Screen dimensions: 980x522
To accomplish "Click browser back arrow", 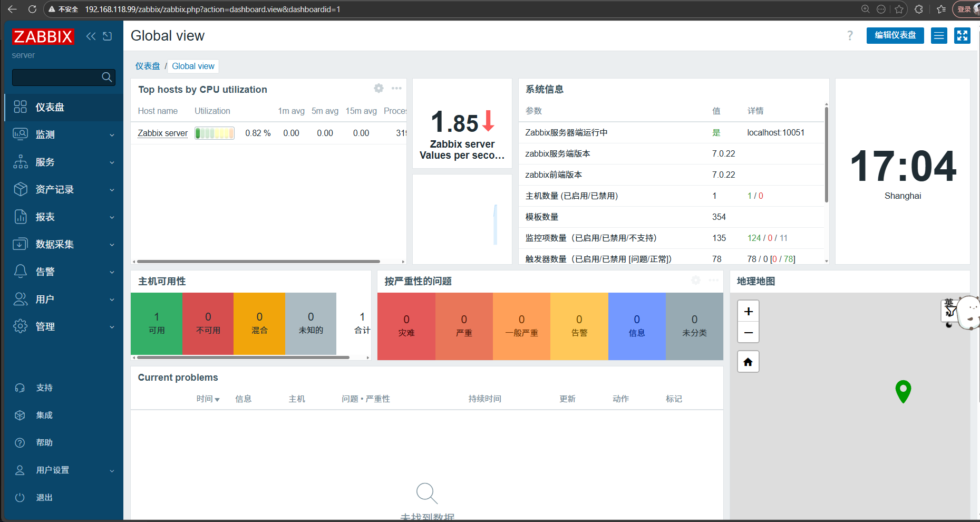I will [12, 9].
